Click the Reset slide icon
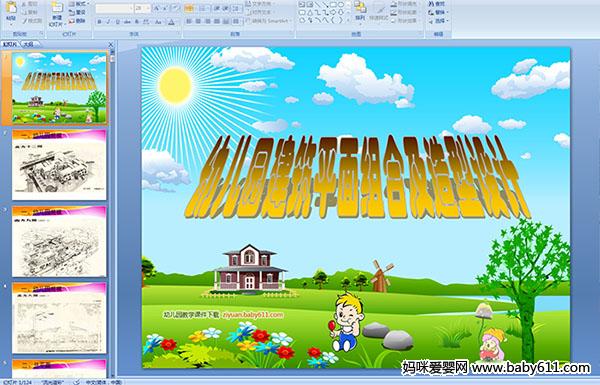The height and width of the screenshot is (385, 600). coord(72,12)
